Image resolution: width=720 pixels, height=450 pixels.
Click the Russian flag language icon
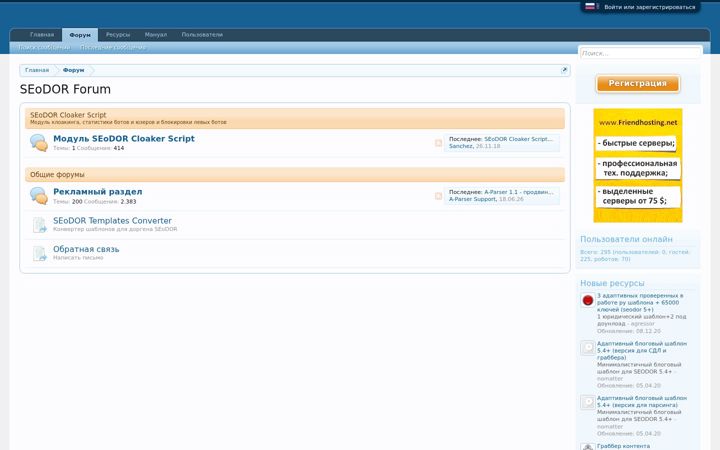(590, 6)
